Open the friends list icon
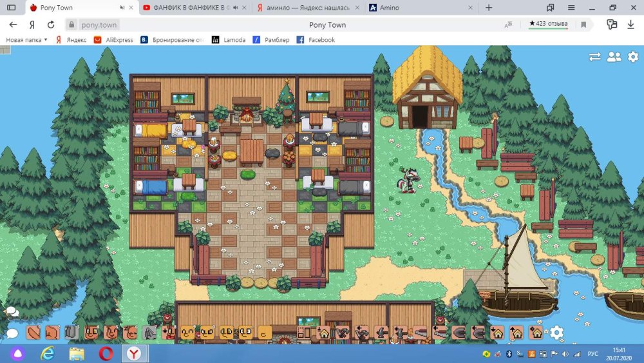This screenshot has width=644, height=363. 614,57
